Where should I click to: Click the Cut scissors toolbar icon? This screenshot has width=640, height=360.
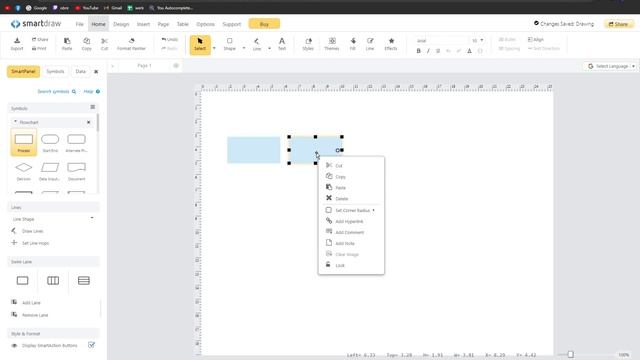tap(104, 44)
